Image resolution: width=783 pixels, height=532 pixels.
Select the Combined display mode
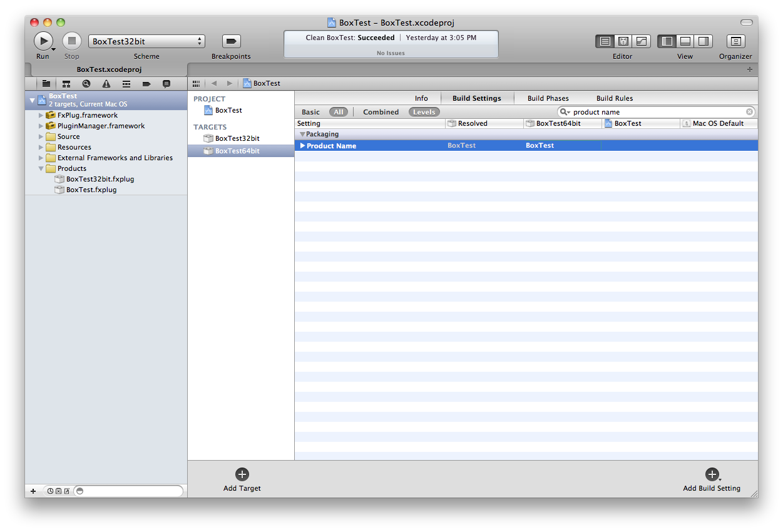[x=381, y=112]
